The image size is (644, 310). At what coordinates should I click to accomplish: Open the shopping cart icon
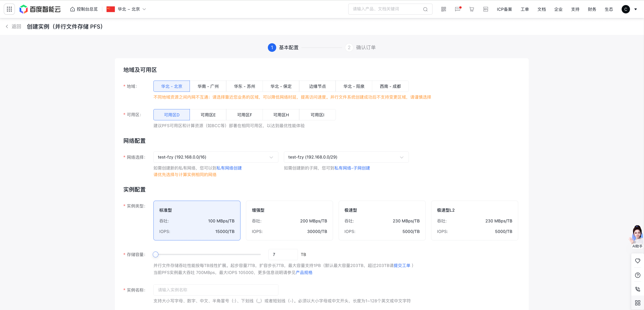pyautogui.click(x=471, y=9)
